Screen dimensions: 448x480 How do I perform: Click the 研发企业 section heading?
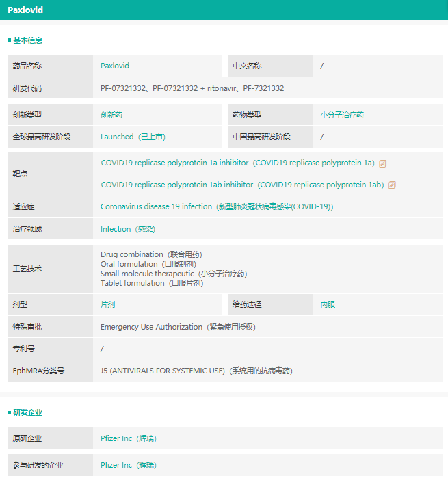[x=27, y=412]
